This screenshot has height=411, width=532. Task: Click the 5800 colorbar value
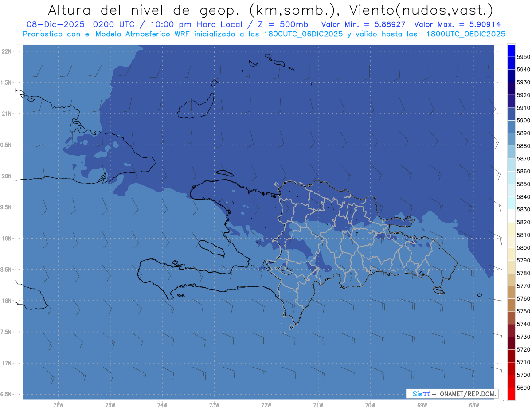[x=524, y=248]
